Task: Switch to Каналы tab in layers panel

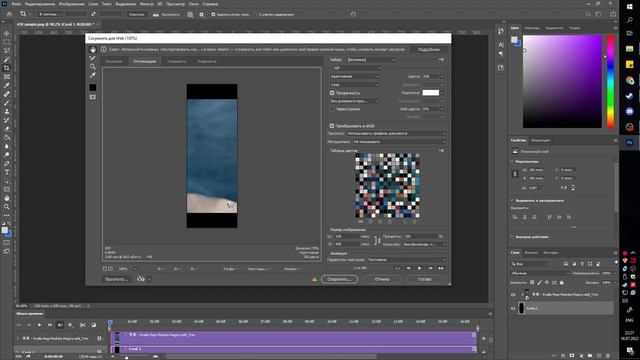Action: pyautogui.click(x=531, y=253)
